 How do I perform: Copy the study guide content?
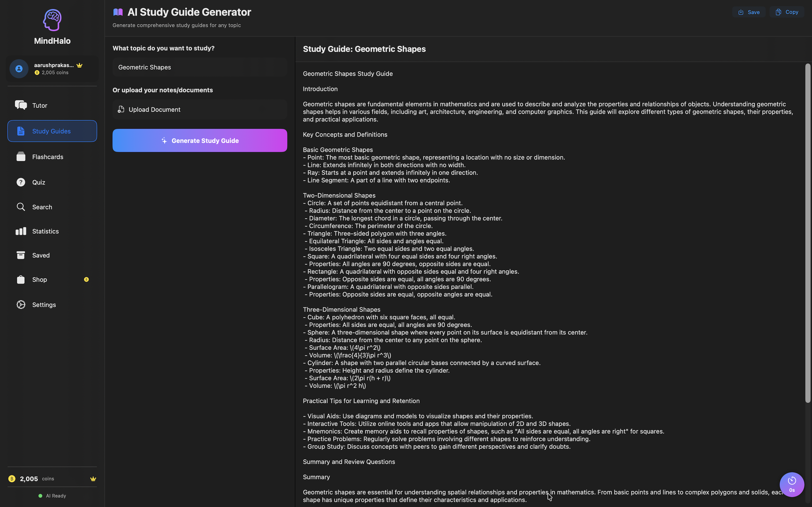point(787,12)
